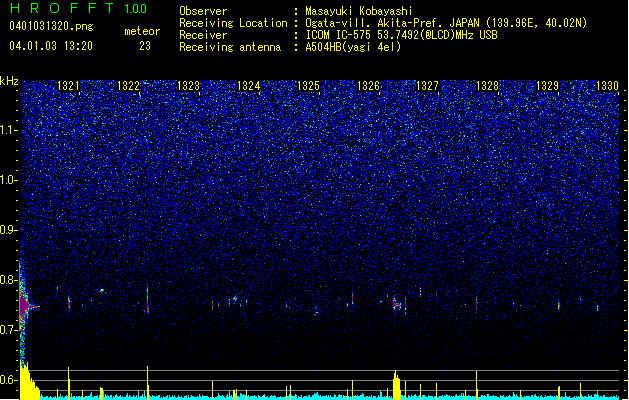This screenshot has height=400, width=629.
Task: Click the 0.8 kHz frequency tick label
Action: point(9,280)
